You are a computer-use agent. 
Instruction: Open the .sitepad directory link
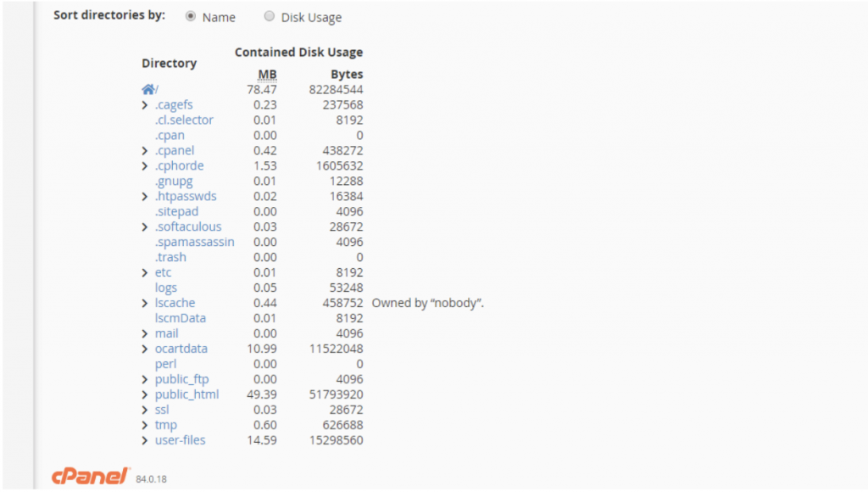pyautogui.click(x=176, y=211)
